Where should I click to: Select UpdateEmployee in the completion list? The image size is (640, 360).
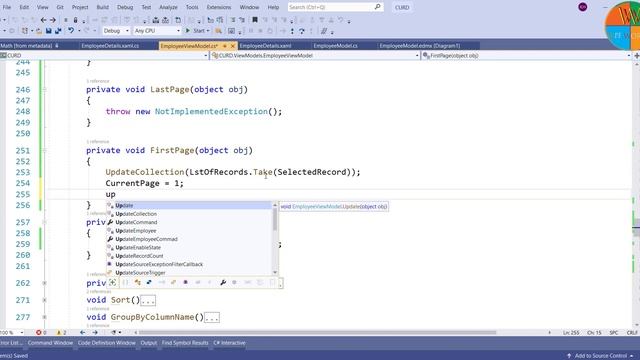click(x=189, y=231)
